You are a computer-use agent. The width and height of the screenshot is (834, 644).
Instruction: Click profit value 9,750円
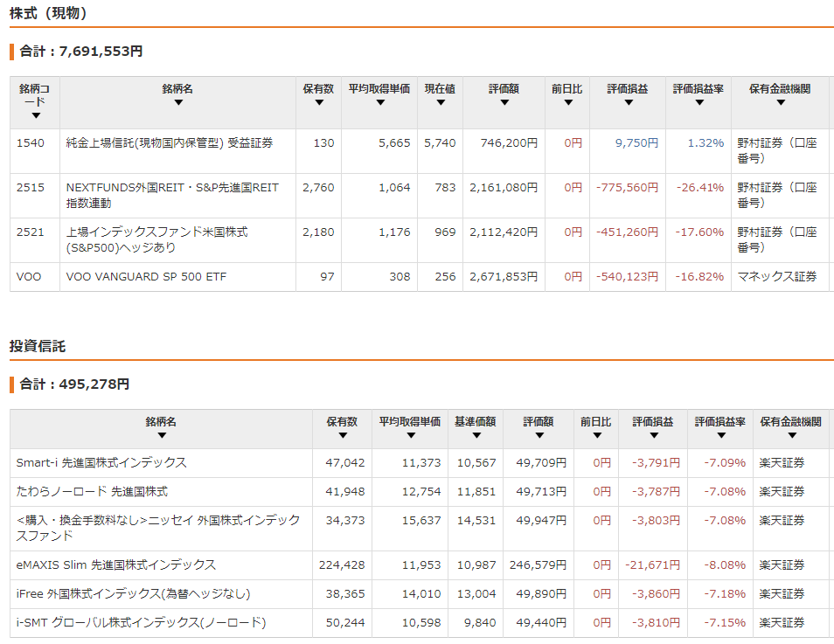[636, 143]
